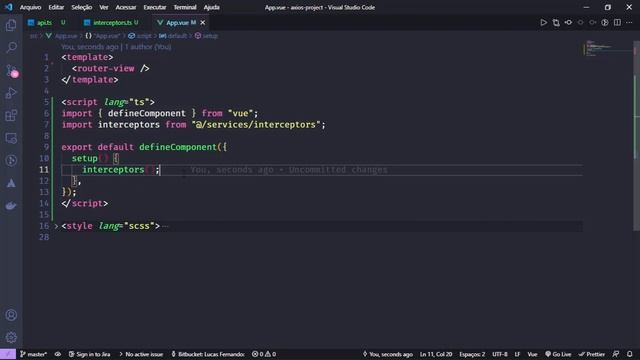
Task: Click the You, seconds ago blame status item
Action: (x=387, y=354)
